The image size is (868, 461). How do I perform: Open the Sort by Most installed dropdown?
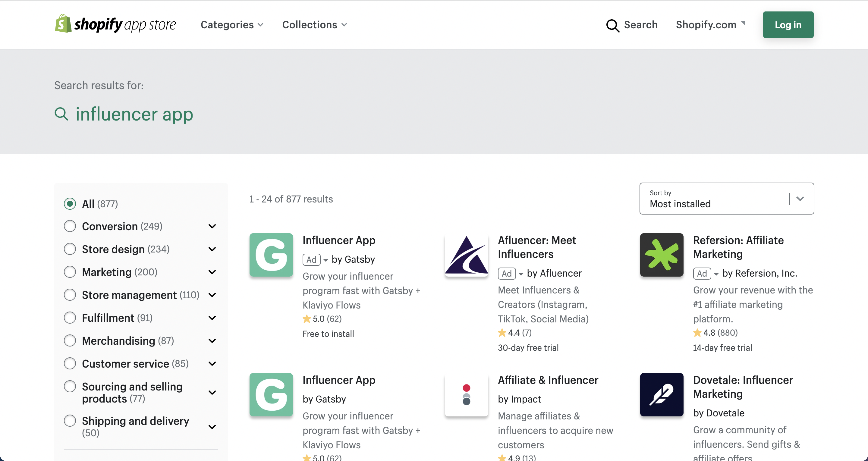[726, 199]
